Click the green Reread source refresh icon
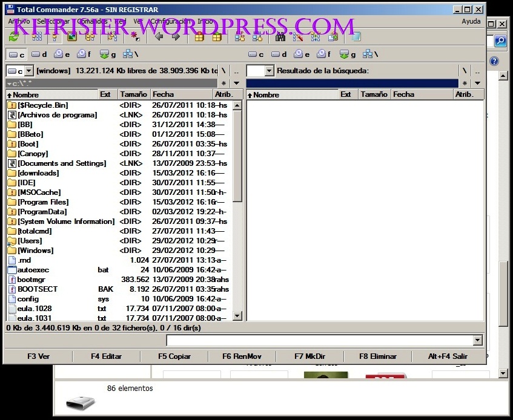Image resolution: width=513 pixels, height=420 pixels. click(x=14, y=37)
